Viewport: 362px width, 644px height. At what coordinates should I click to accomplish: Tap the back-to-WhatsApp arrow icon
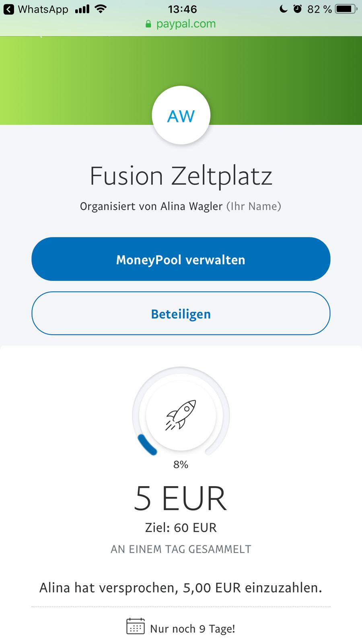tap(8, 9)
